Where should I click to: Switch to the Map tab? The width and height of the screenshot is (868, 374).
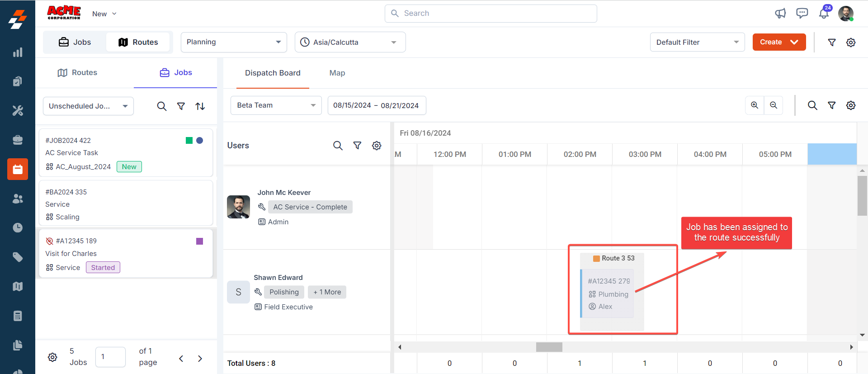(x=337, y=73)
